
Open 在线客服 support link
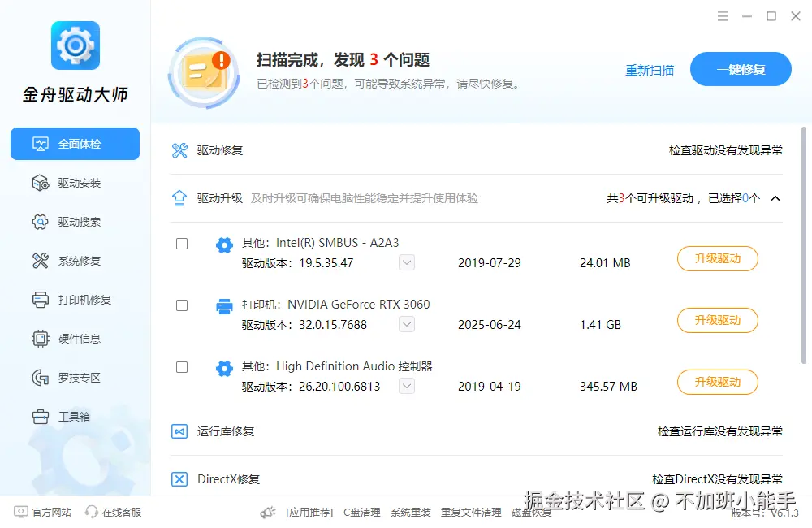coord(122,513)
